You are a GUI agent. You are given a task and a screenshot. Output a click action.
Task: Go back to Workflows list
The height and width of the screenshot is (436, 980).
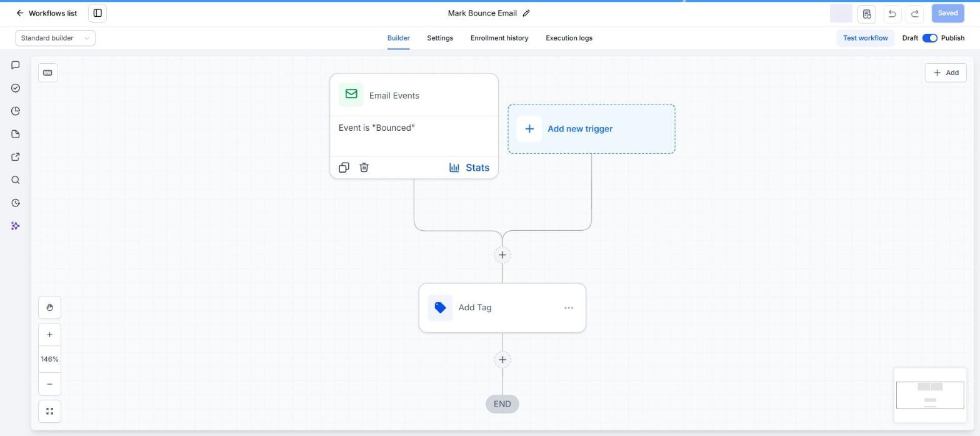tap(47, 13)
